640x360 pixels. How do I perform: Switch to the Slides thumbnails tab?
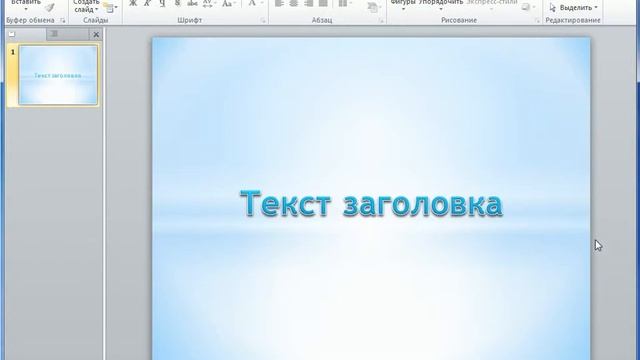tap(26, 34)
